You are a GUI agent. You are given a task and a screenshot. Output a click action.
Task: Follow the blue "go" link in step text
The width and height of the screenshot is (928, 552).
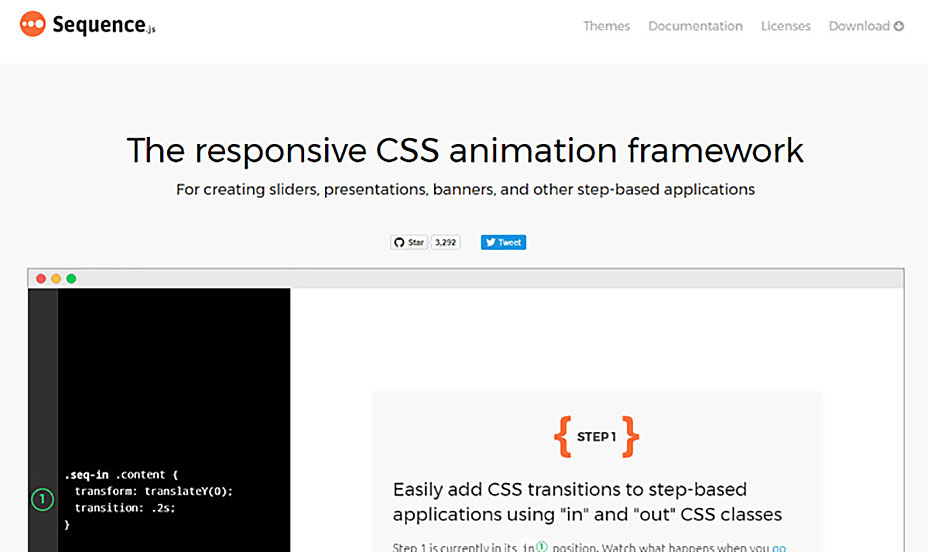pos(779,548)
